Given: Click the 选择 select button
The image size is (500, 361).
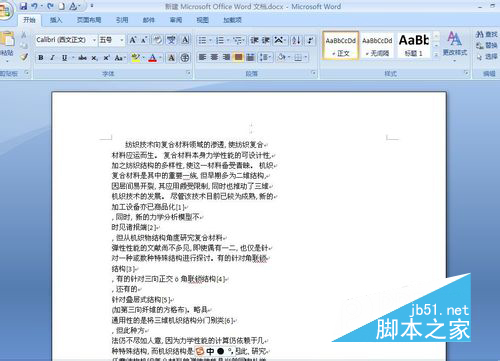Looking at the screenshot, I should pos(486,57).
